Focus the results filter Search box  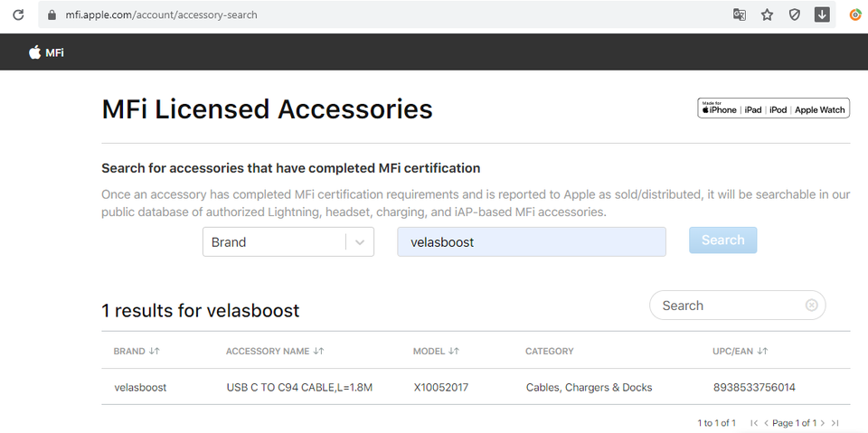pyautogui.click(x=738, y=306)
